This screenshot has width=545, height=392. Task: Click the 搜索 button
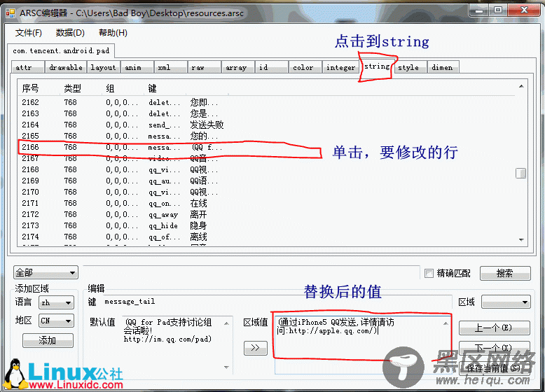[x=505, y=273]
